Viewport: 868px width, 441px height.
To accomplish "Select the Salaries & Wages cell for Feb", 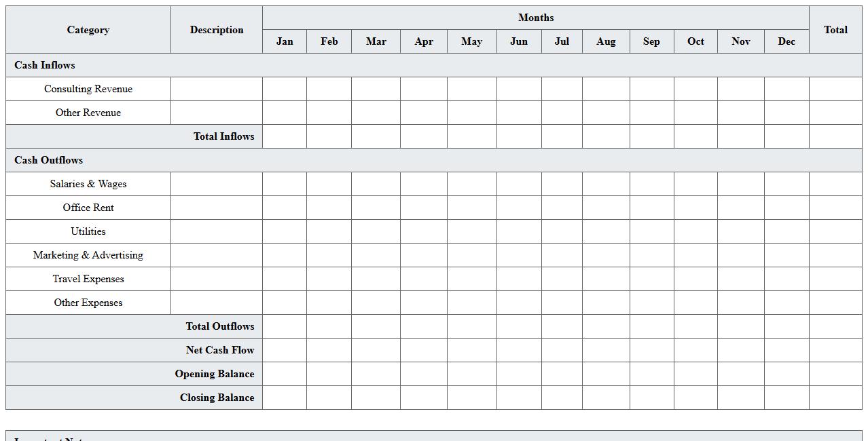I will point(329,184).
